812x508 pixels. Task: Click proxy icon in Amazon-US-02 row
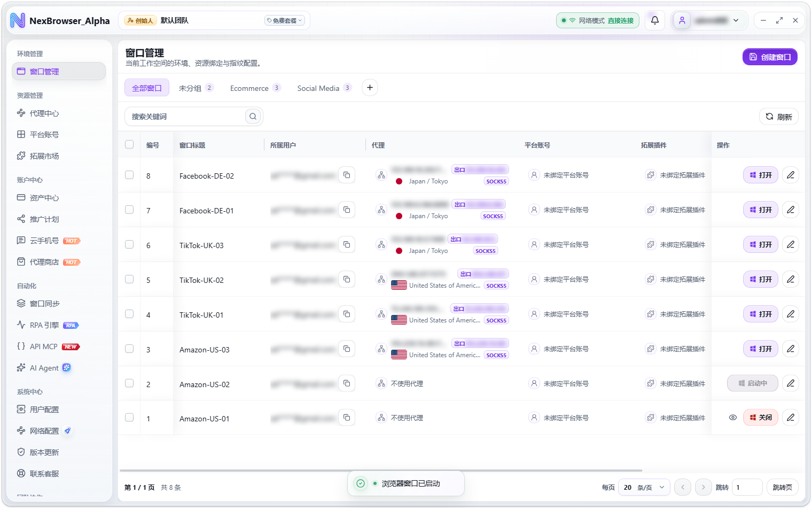click(381, 383)
